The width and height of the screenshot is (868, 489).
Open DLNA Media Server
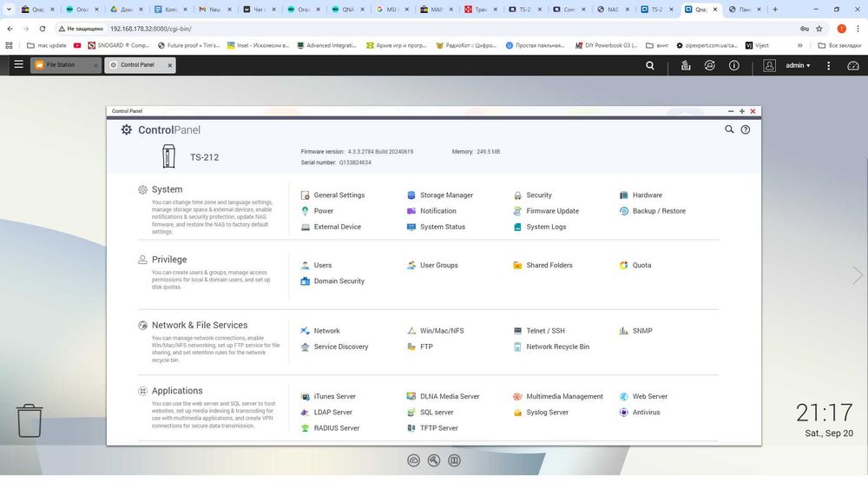(x=444, y=397)
